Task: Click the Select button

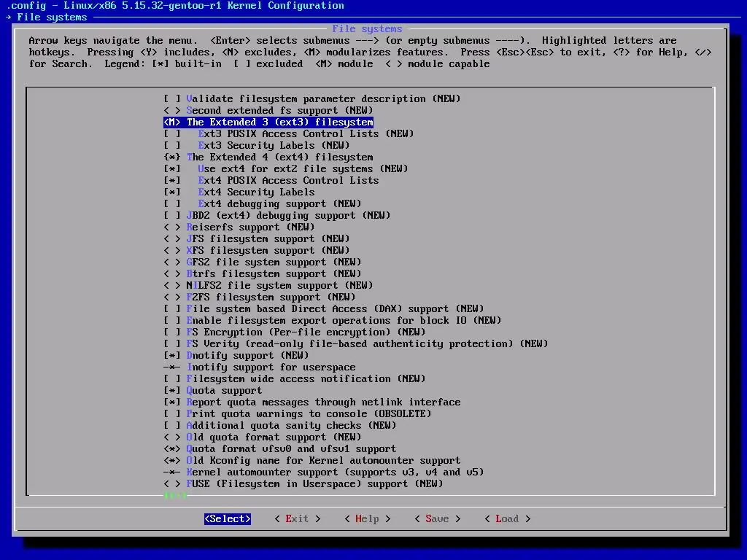Action: pos(228,518)
